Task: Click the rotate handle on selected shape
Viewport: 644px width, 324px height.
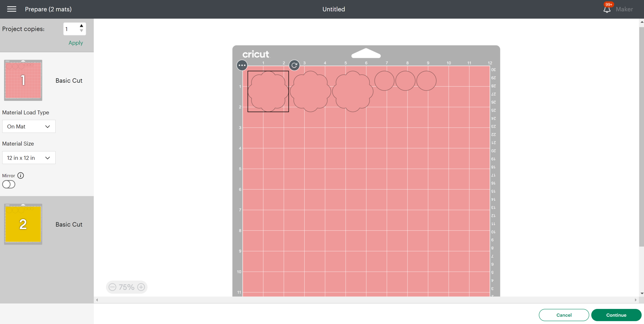Action: (x=294, y=65)
